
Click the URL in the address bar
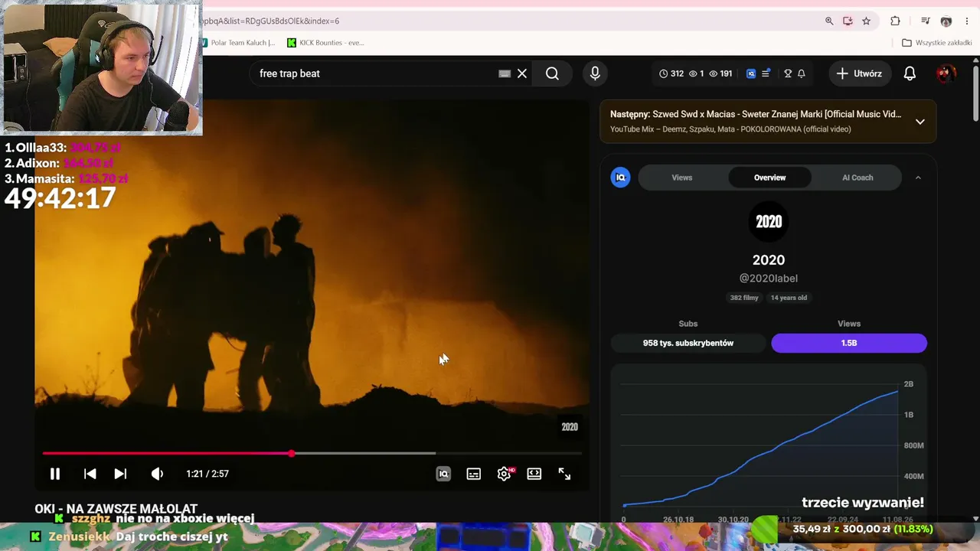(x=271, y=21)
